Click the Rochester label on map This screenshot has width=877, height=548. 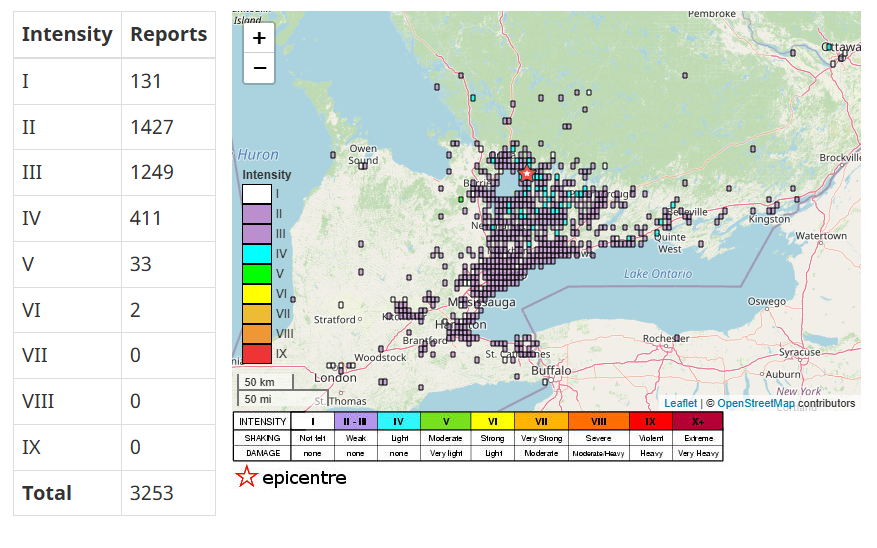666,338
